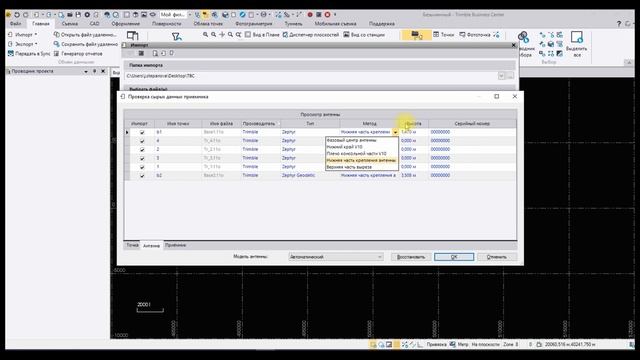Choose Нижняя часть крепления антенны option
Screen dimensions: 640x360
pos(361,160)
